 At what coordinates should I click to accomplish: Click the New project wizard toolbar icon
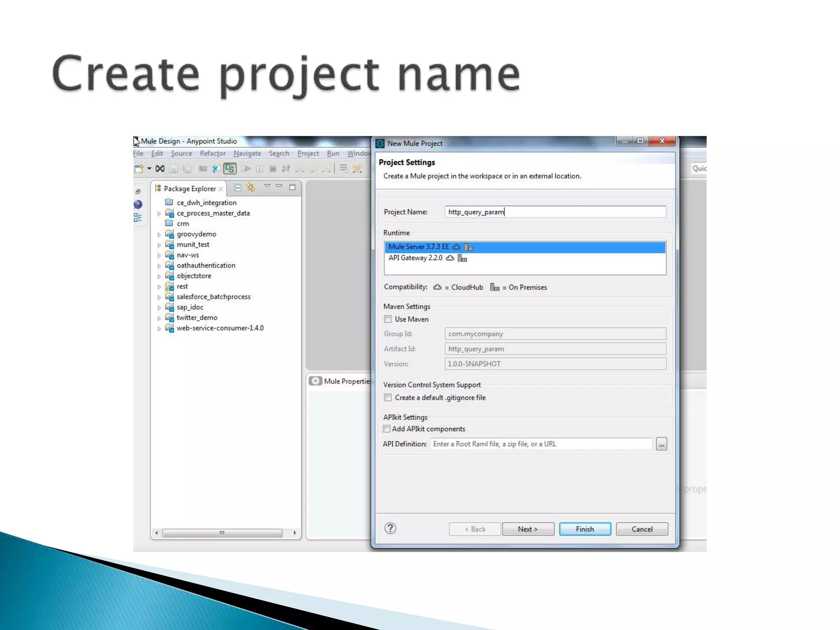[139, 169]
